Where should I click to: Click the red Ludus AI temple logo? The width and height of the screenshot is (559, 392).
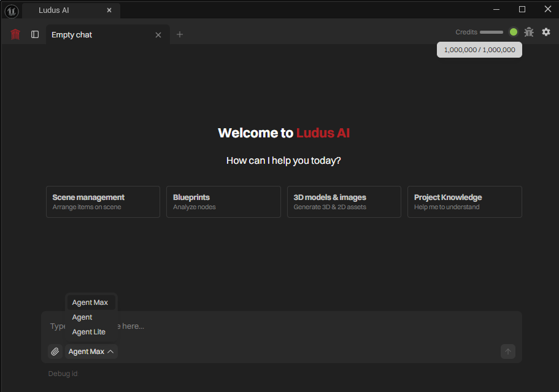pyautogui.click(x=15, y=34)
